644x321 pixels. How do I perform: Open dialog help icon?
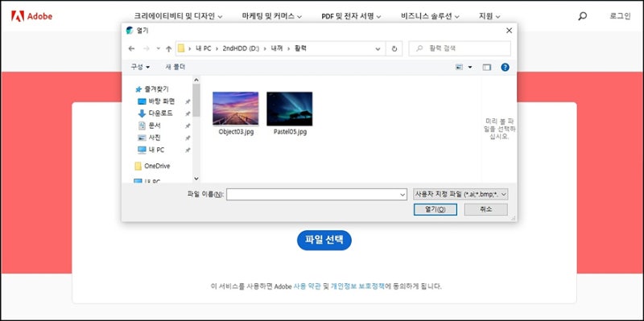tap(506, 68)
